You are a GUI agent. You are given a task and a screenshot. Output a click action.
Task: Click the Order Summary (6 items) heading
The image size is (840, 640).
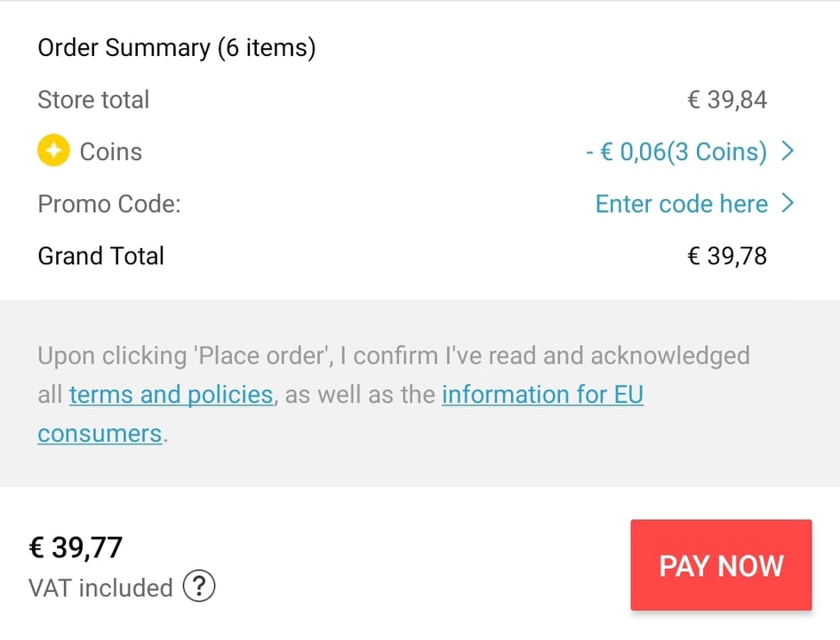point(176,48)
